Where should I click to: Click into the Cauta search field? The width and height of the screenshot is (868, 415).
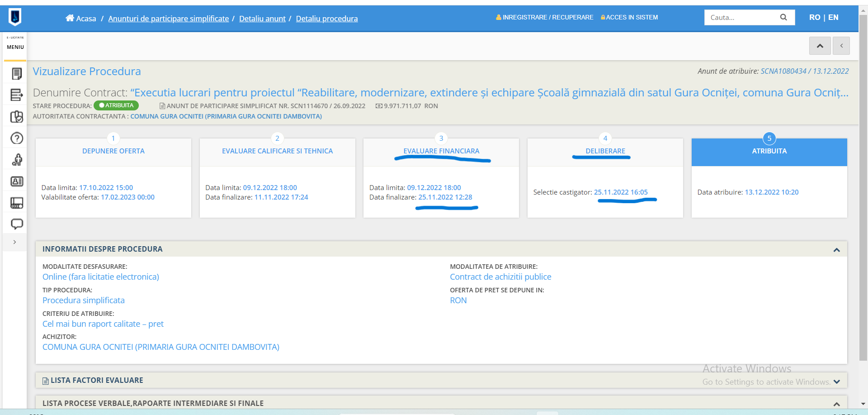click(x=741, y=17)
